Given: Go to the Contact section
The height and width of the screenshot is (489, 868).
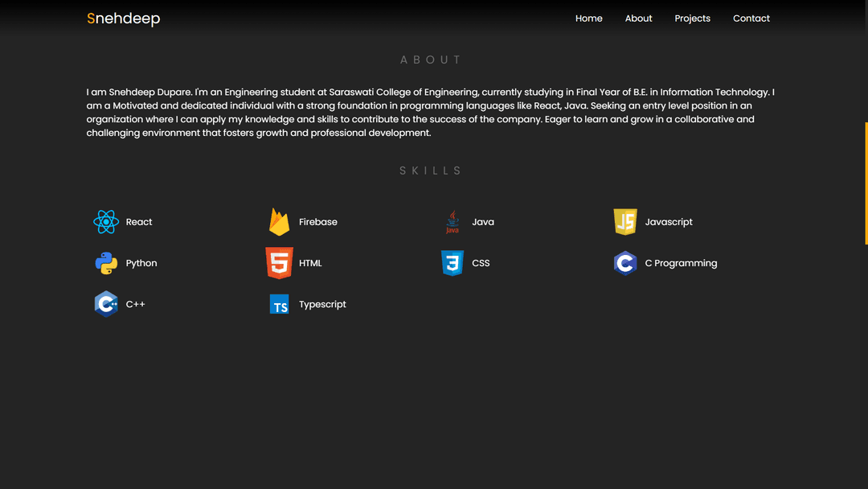Looking at the screenshot, I should (751, 18).
